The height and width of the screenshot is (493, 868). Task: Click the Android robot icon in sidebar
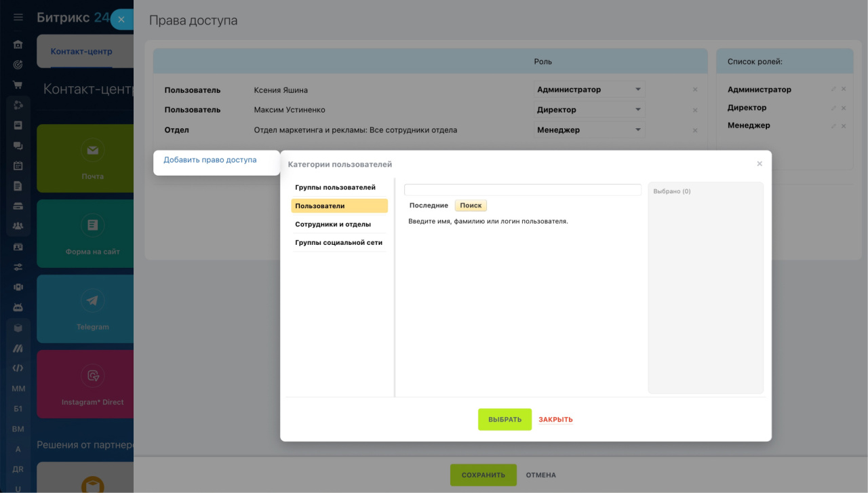18,307
